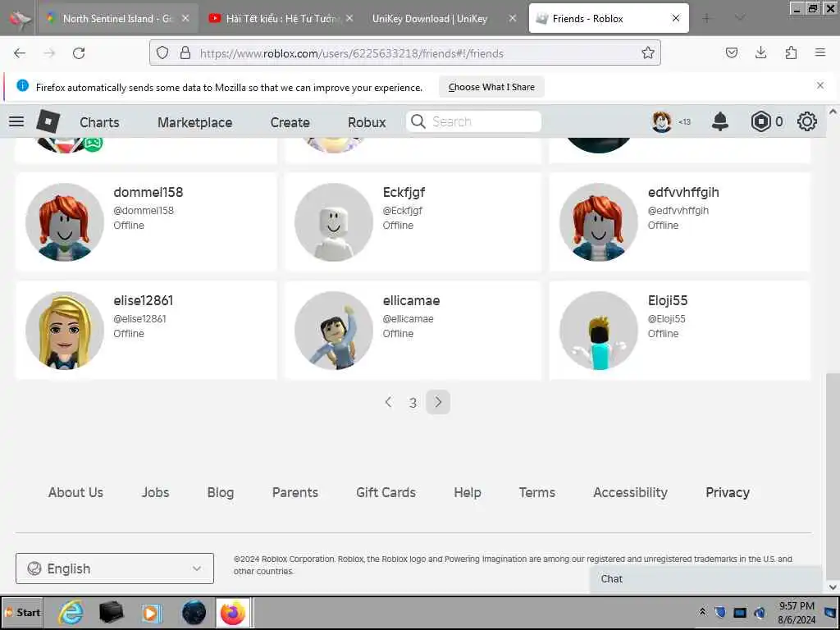Go to Roblox home via logo icon
The image size is (840, 630).
(48, 121)
